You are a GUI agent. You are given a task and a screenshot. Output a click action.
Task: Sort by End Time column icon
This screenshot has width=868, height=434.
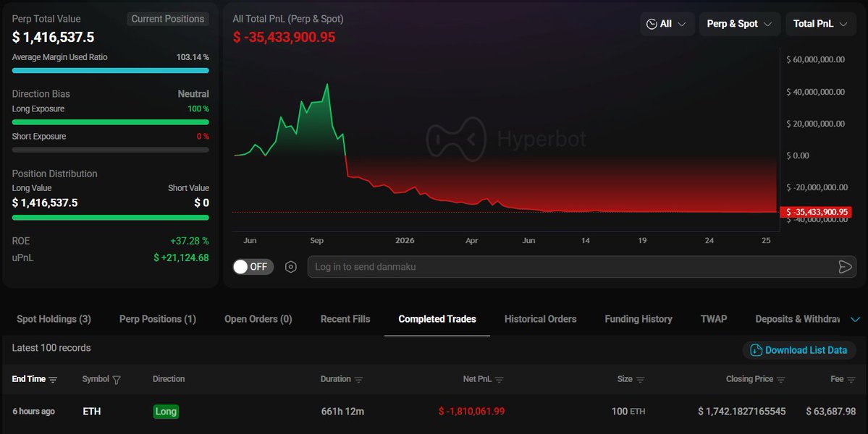point(53,380)
